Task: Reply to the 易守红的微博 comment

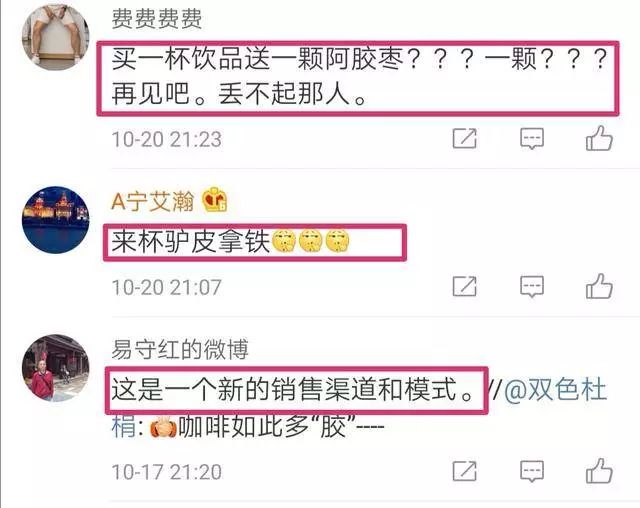Action: tap(532, 471)
